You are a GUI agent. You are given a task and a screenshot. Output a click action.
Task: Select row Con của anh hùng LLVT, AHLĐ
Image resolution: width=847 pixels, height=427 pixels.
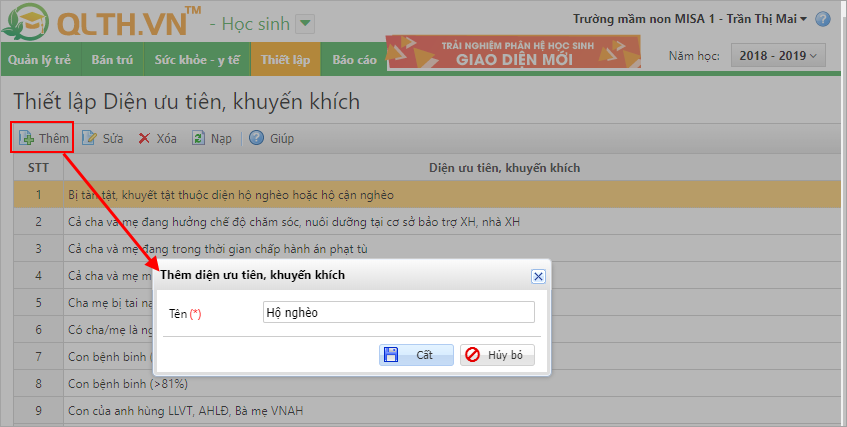[427, 411]
